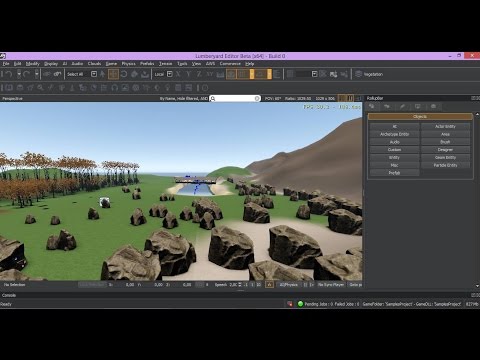This screenshot has width=480, height=360.
Task: Click the highlighted orange icon beside AI/Physics
Action: [x=269, y=285]
